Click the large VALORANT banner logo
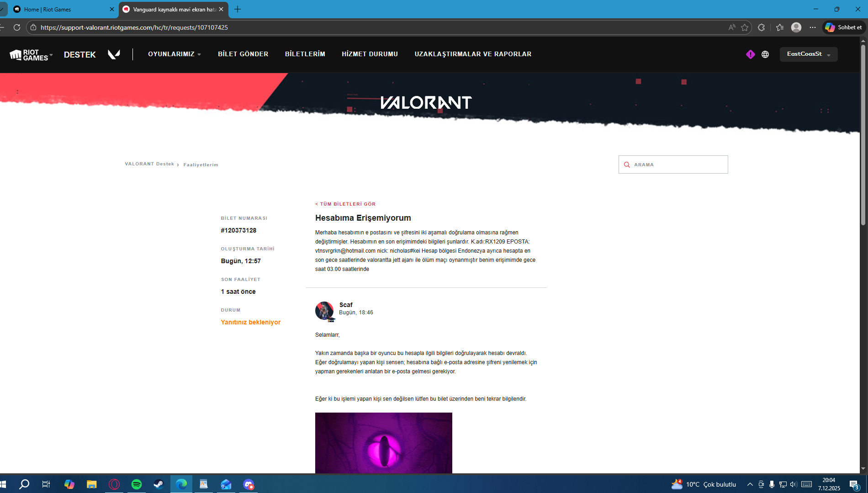 pos(426,102)
